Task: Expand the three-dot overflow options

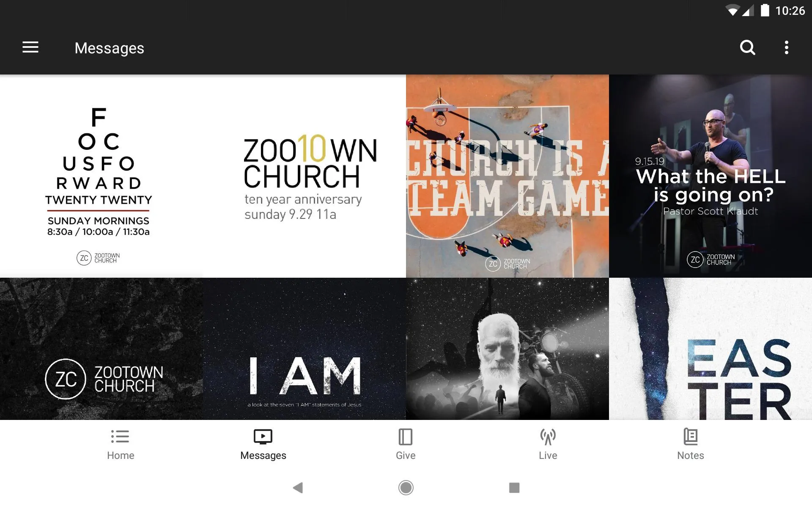Action: point(787,48)
